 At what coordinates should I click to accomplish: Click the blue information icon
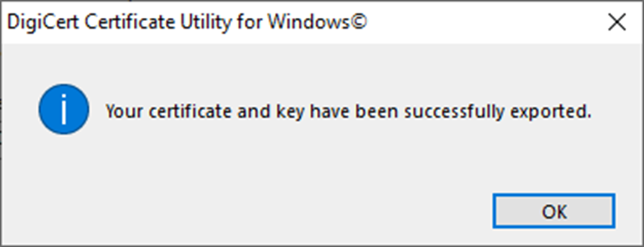point(63,110)
